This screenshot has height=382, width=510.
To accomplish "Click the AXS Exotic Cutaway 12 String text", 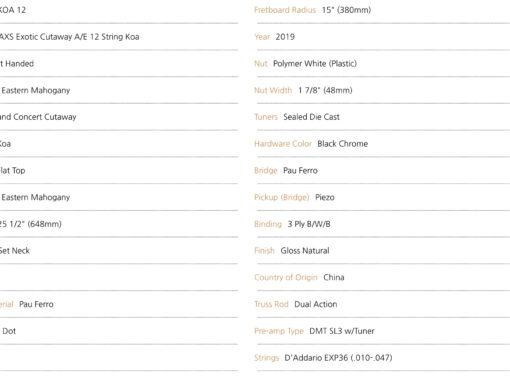I will (69, 37).
